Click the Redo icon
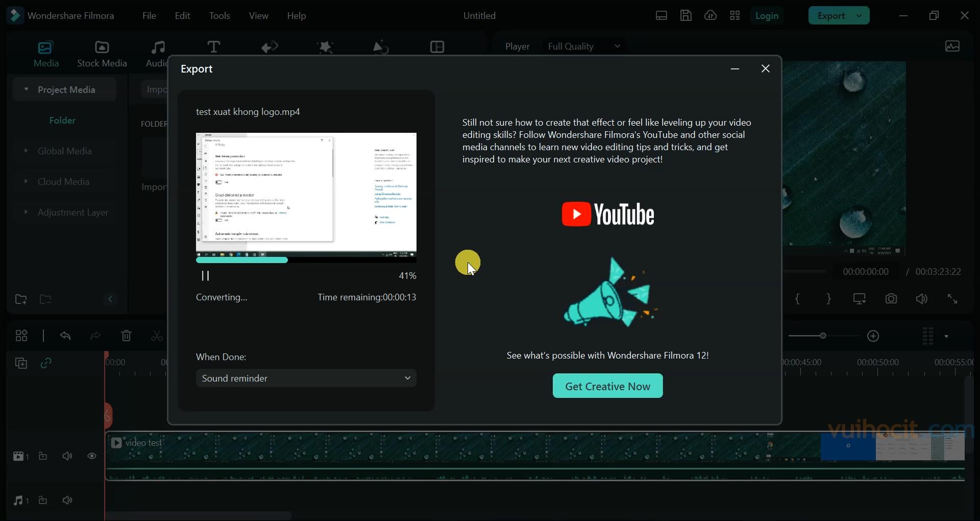The width and height of the screenshot is (980, 521). [95, 336]
